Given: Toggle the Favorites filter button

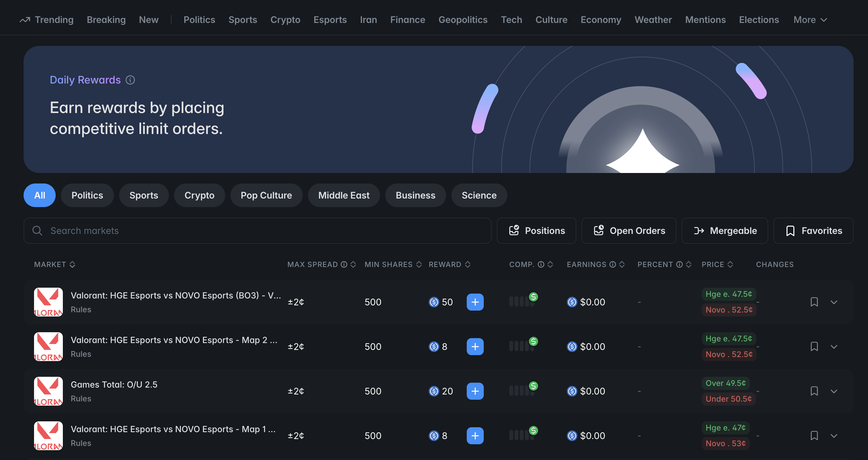Looking at the screenshot, I should [813, 231].
